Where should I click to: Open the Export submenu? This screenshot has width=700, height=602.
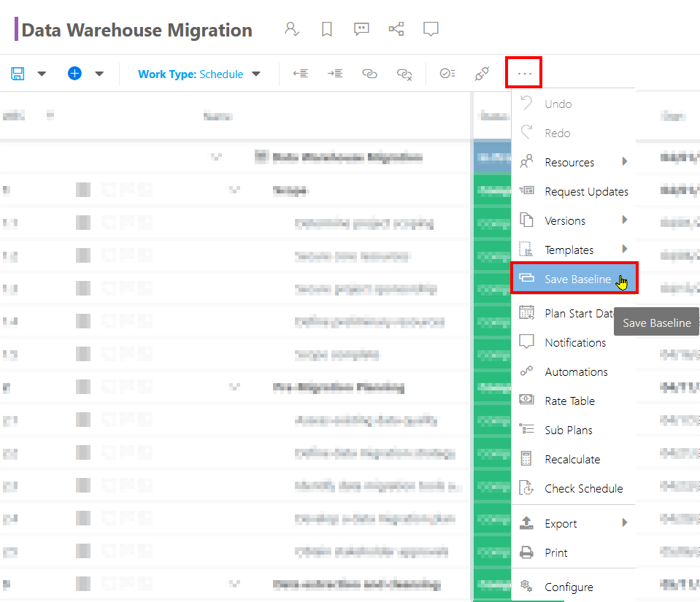point(574,523)
